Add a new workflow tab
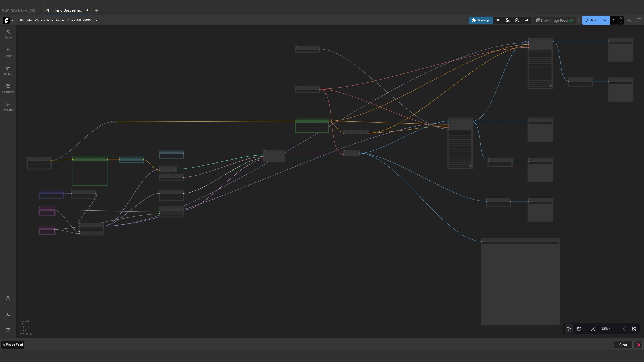 pos(97,10)
